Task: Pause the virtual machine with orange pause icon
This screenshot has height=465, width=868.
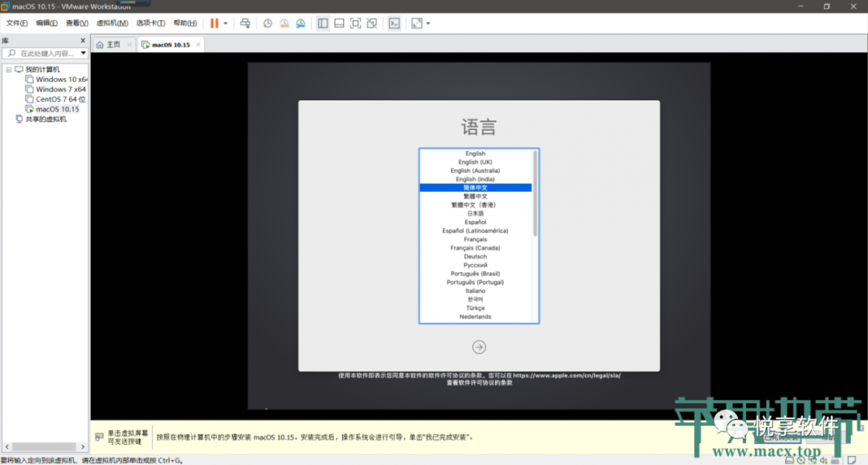Action: click(215, 23)
